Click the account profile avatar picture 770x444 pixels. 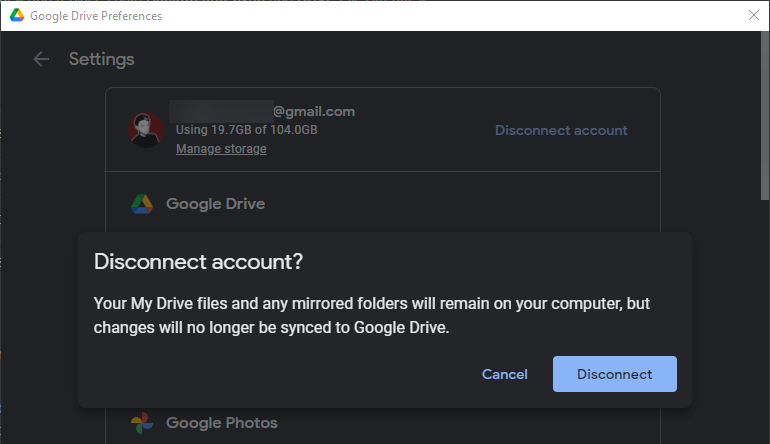146,130
